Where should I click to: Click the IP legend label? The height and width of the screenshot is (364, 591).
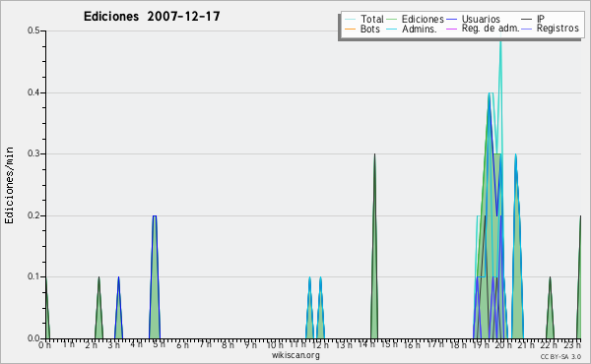tap(541, 19)
